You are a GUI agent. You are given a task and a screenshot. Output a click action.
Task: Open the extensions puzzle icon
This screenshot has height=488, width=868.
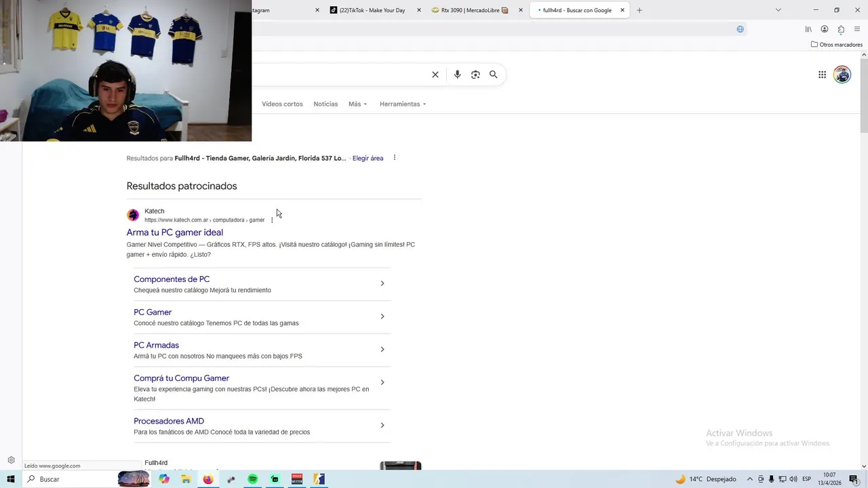click(x=841, y=29)
